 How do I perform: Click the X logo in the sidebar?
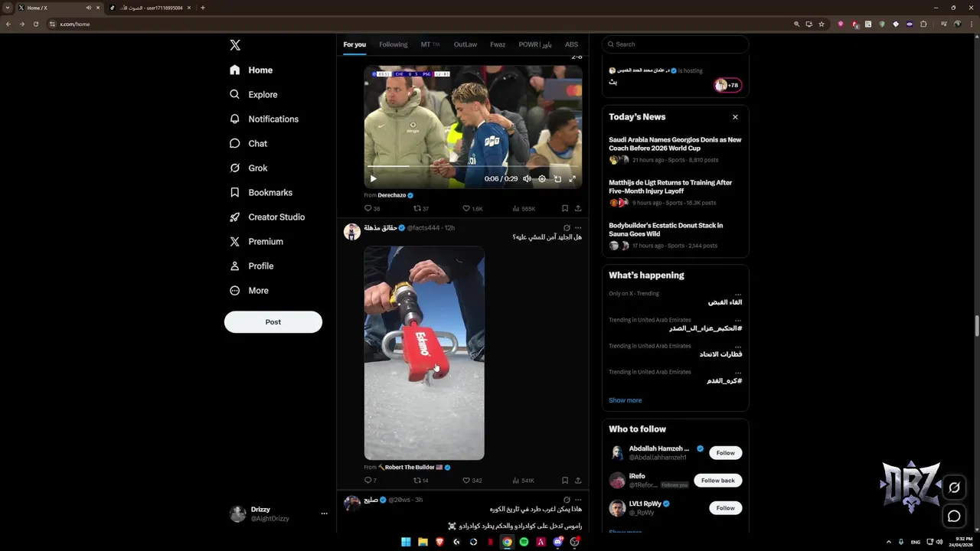235,45
